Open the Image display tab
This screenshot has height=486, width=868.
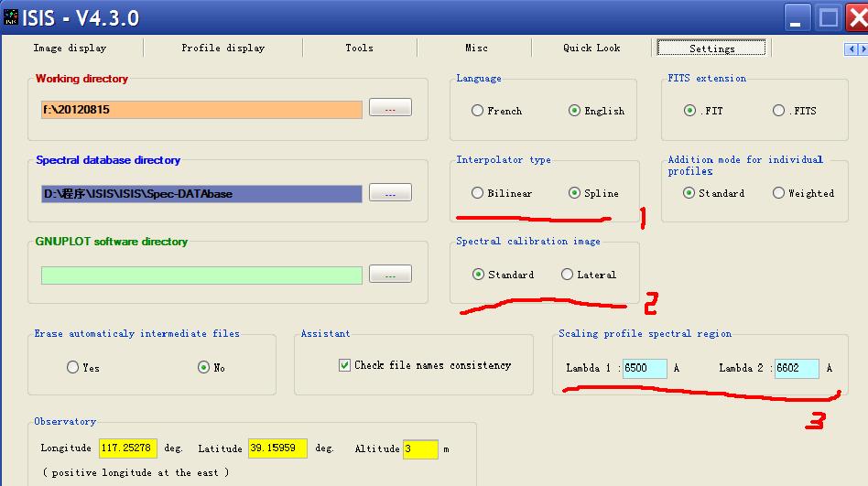tap(70, 49)
